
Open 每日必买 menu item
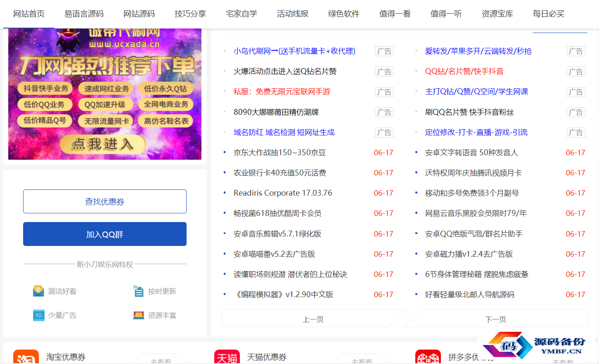[549, 14]
